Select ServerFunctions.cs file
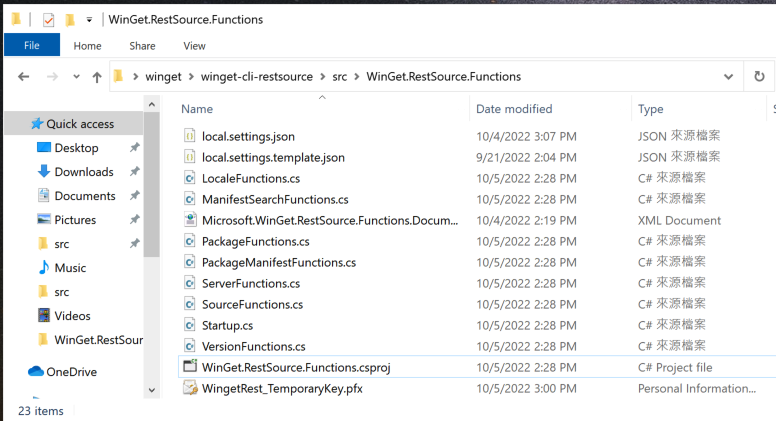Viewport: 776px width, 421px height. [251, 283]
